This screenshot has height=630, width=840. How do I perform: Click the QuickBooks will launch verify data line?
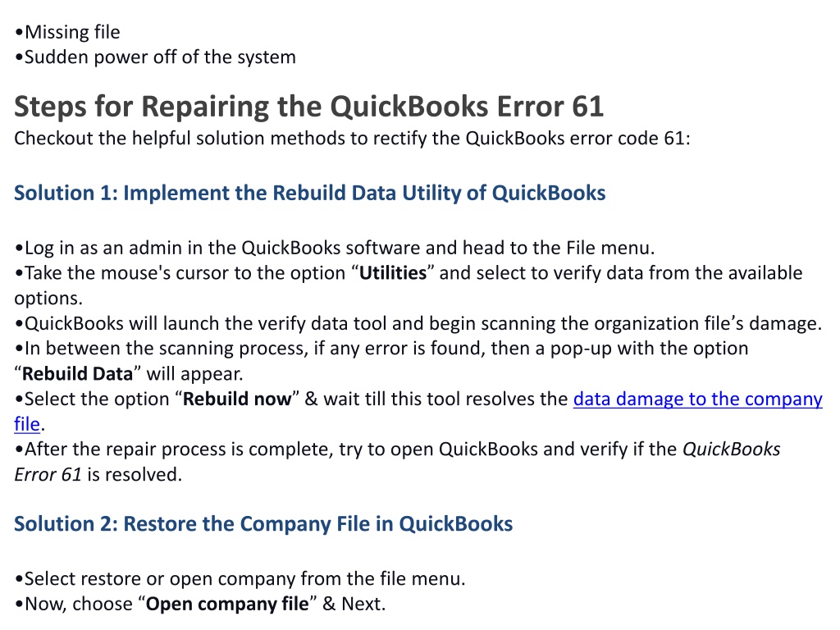pyautogui.click(x=418, y=323)
